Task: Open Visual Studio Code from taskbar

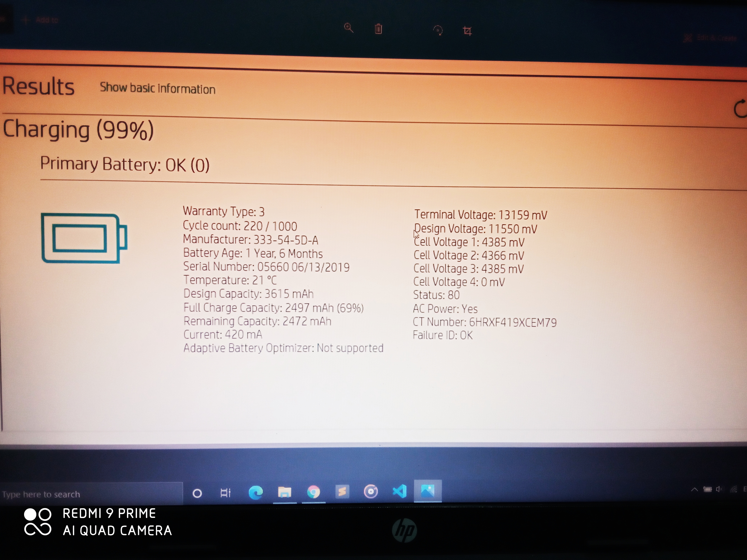Action: (x=400, y=491)
